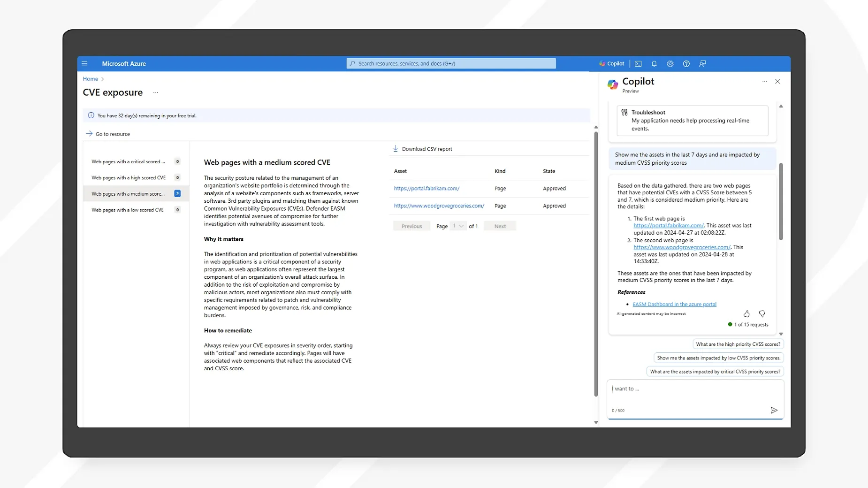Click Approved state for portal.fabrikam.com row

pyautogui.click(x=554, y=188)
